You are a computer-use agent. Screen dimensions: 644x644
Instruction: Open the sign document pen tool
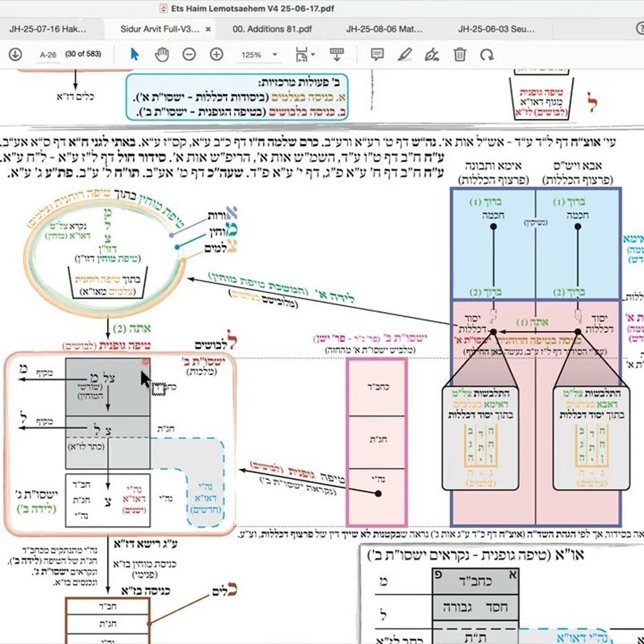pyautogui.click(x=432, y=54)
